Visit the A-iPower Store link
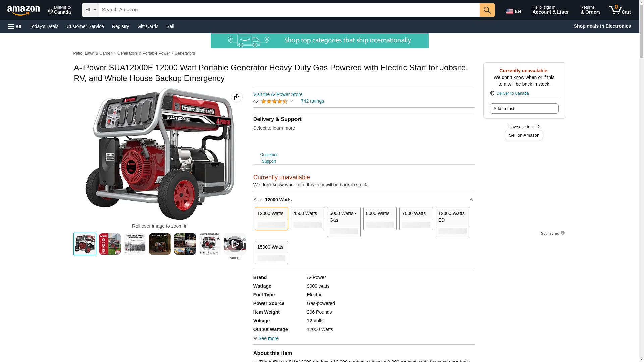 click(278, 94)
